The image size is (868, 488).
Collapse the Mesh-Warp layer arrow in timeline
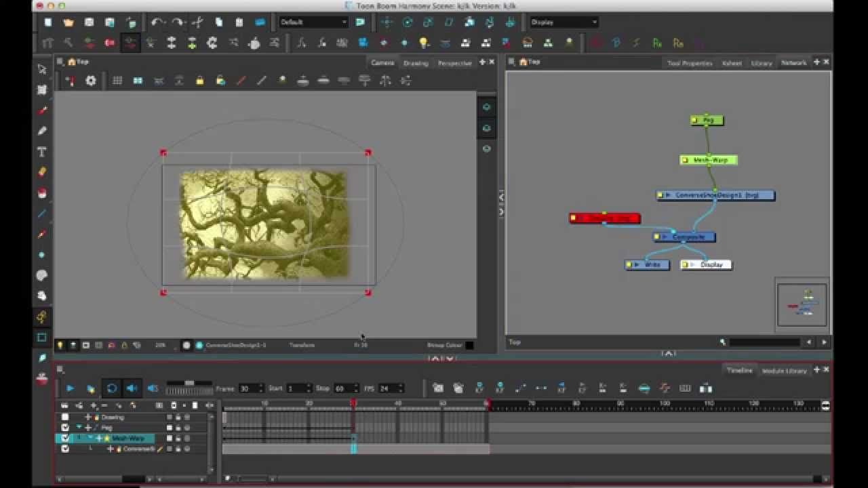(90, 439)
